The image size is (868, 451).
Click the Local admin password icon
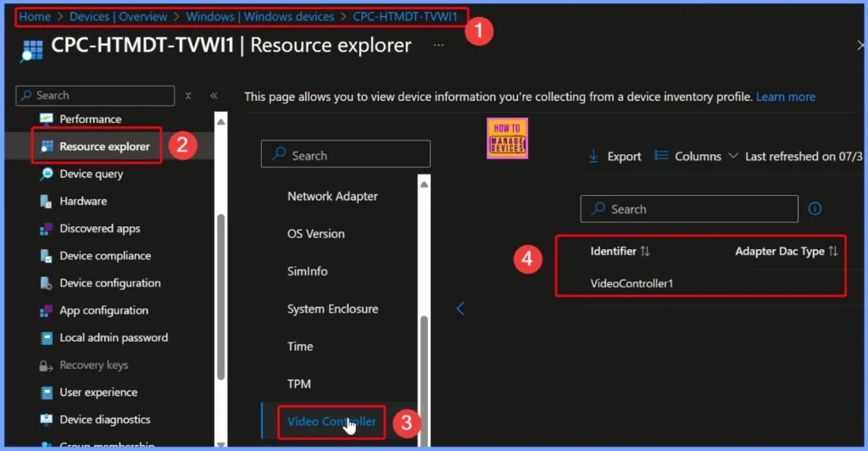[x=47, y=337]
